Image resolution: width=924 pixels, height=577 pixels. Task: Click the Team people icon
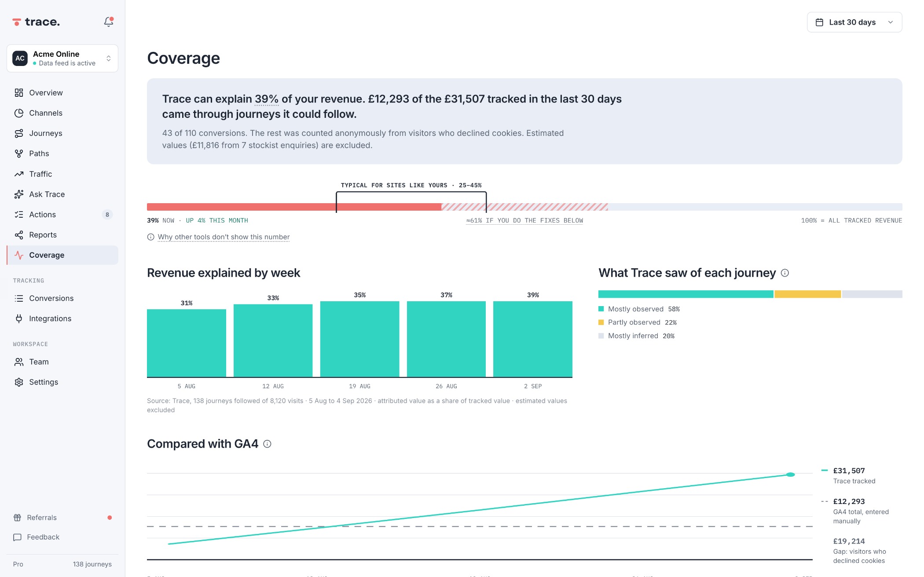coord(19,362)
